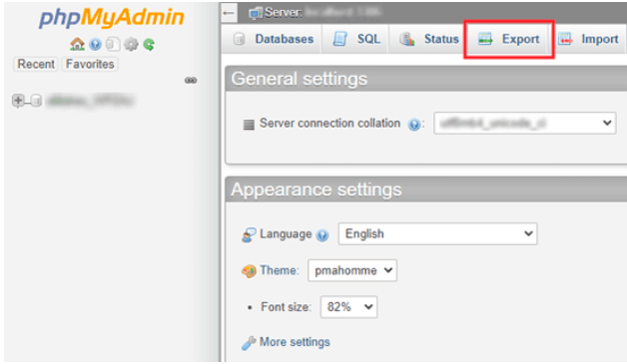This screenshot has height=364, width=627.
Task: Collapse the navigation panel with arrow button
Action: point(229,13)
